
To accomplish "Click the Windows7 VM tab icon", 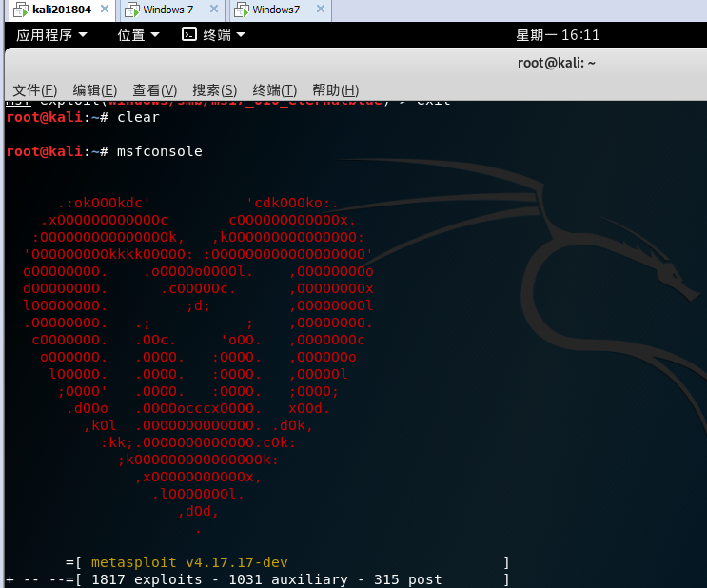I will pyautogui.click(x=242, y=10).
